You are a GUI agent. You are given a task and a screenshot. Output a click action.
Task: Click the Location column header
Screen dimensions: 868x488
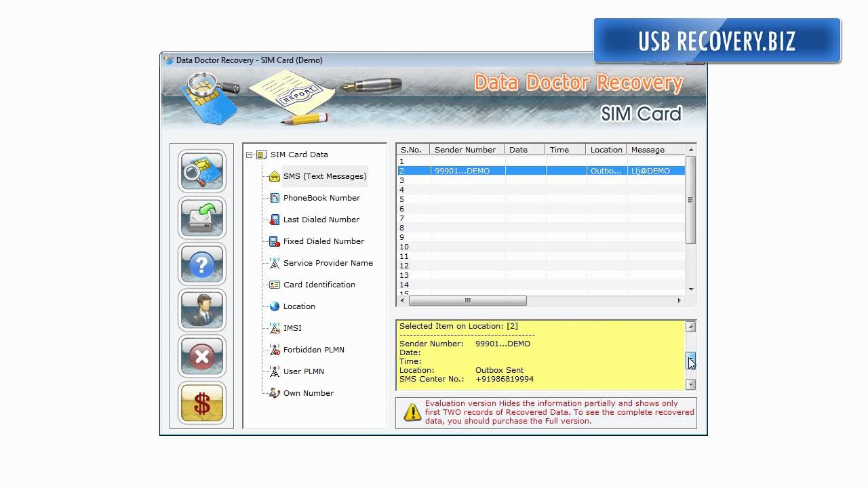[606, 150]
